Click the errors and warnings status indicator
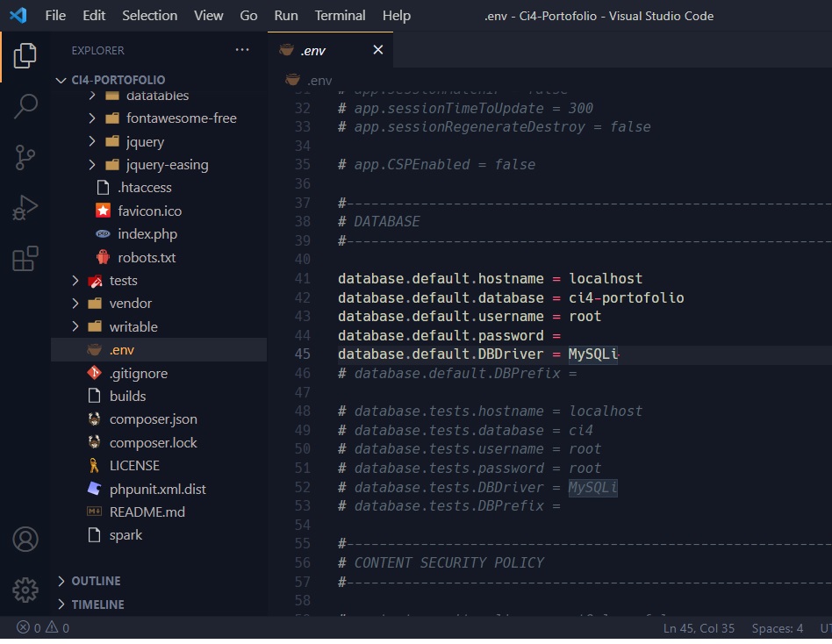Image resolution: width=832 pixels, height=644 pixels. (x=43, y=628)
